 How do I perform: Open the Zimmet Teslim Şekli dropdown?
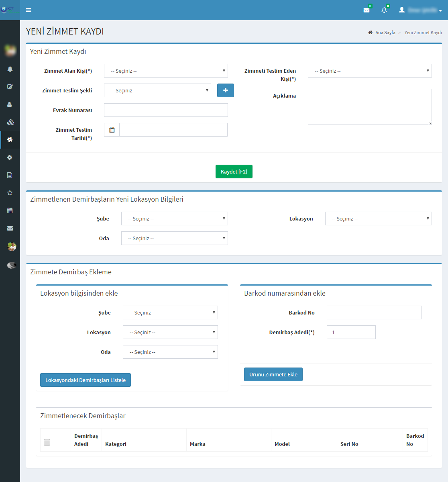point(157,90)
